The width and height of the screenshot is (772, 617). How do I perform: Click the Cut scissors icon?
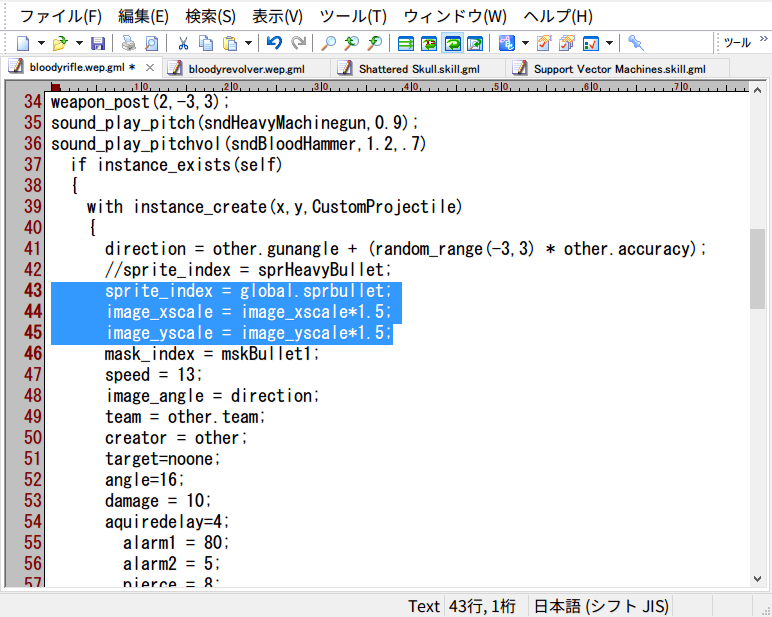click(x=183, y=43)
